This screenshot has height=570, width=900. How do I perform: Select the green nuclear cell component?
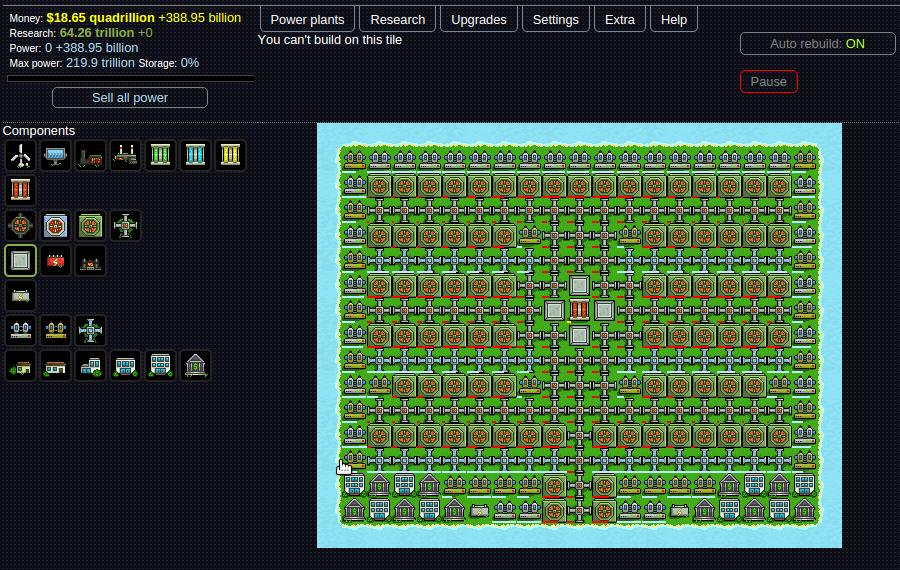pyautogui.click(x=161, y=156)
